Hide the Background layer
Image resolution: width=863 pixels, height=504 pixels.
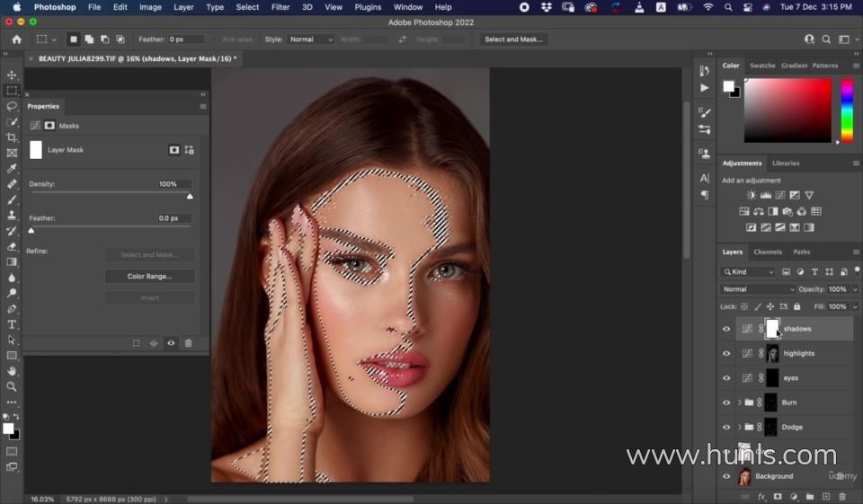coord(726,476)
